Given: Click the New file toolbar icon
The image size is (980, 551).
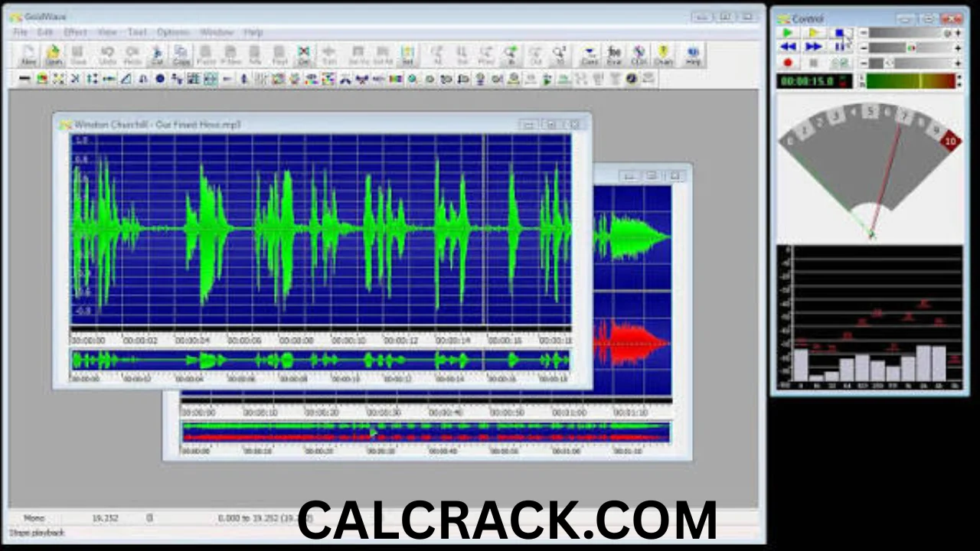Looking at the screenshot, I should [x=28, y=55].
